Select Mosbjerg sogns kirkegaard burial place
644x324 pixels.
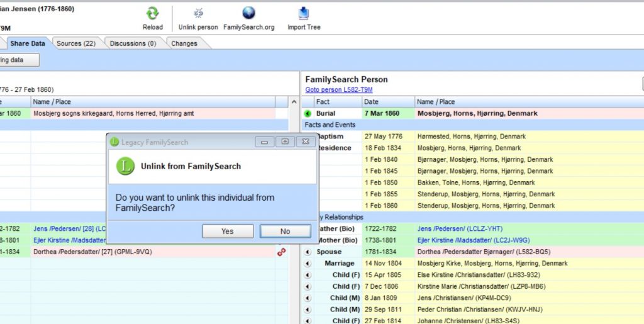click(x=113, y=113)
